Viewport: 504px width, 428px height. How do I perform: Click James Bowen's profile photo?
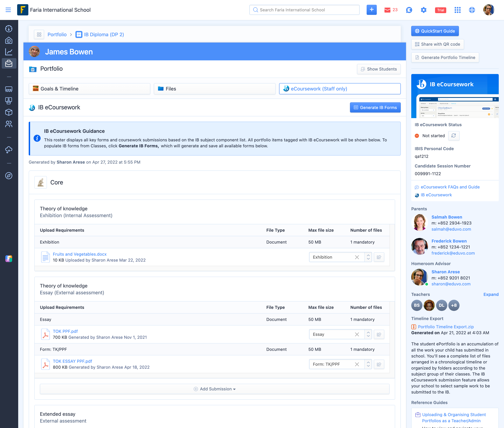tap(34, 52)
